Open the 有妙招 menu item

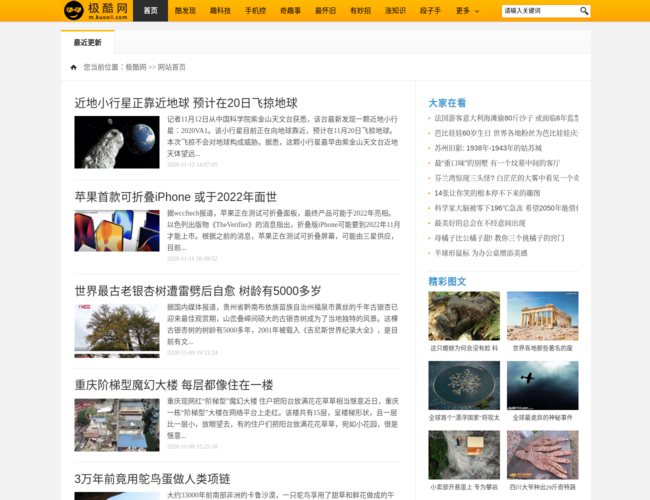click(360, 11)
